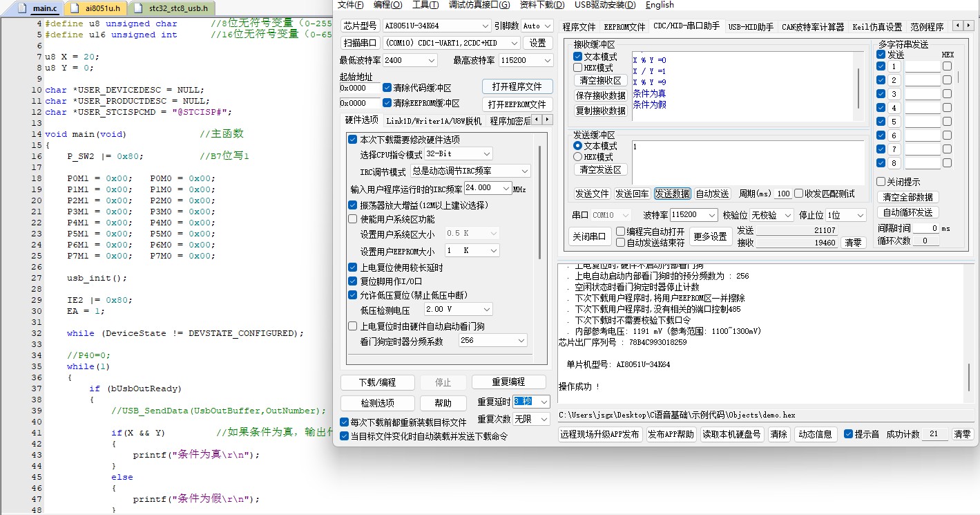Toggle 上电复位使用较长延时 checkbox
This screenshot has height=515, width=980.
tap(353, 268)
